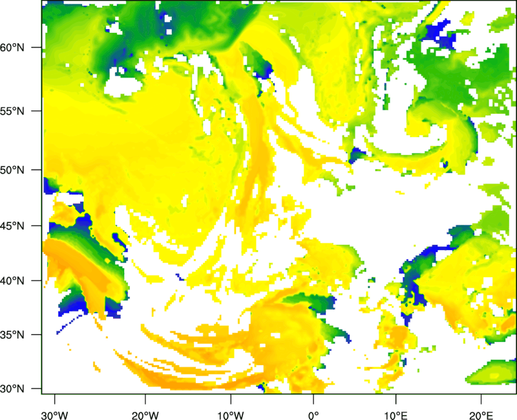Image resolution: width=517 pixels, height=420 pixels.
Task: Click the 10°E longitude label
Action: 396,415
